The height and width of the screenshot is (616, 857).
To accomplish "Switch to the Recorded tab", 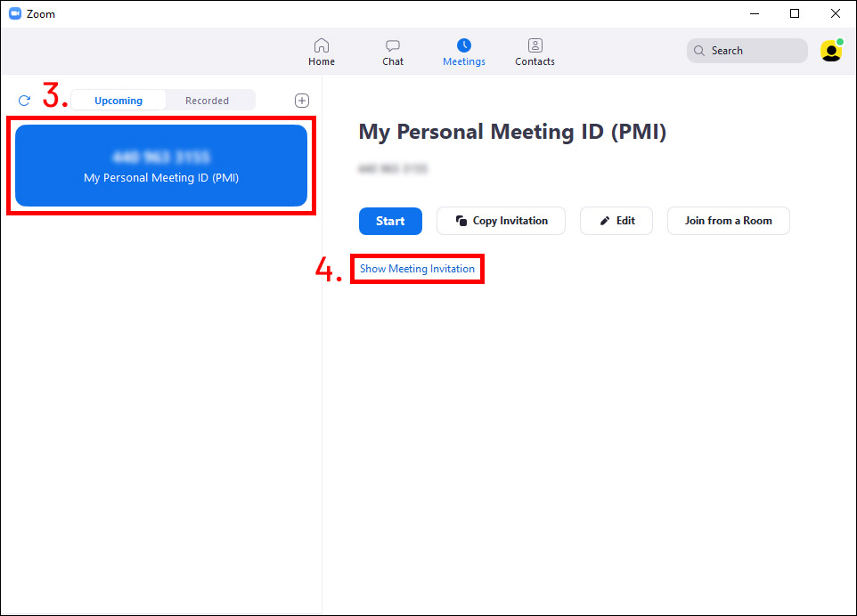I will 207,101.
